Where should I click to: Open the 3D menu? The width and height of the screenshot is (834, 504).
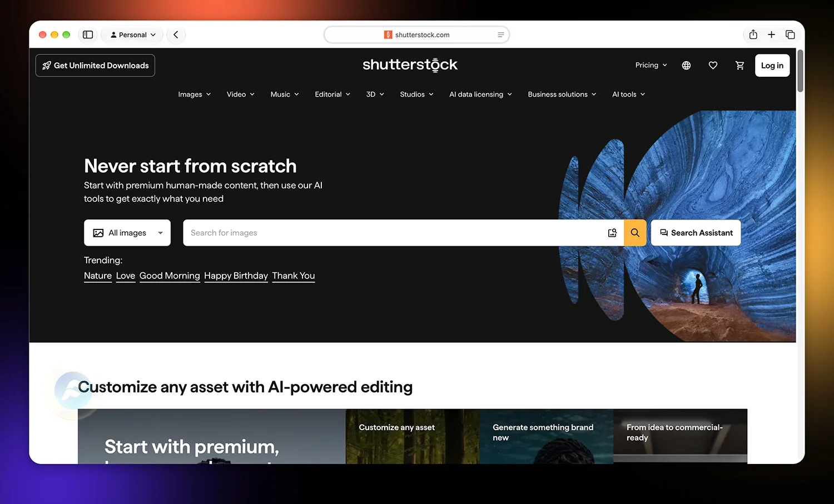(x=375, y=94)
